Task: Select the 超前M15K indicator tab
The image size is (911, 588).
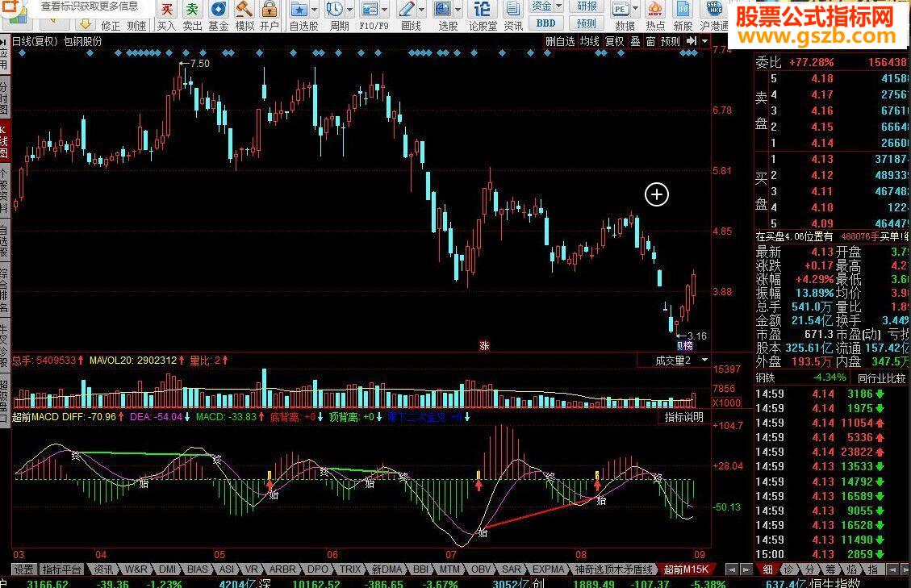Action: (686, 569)
